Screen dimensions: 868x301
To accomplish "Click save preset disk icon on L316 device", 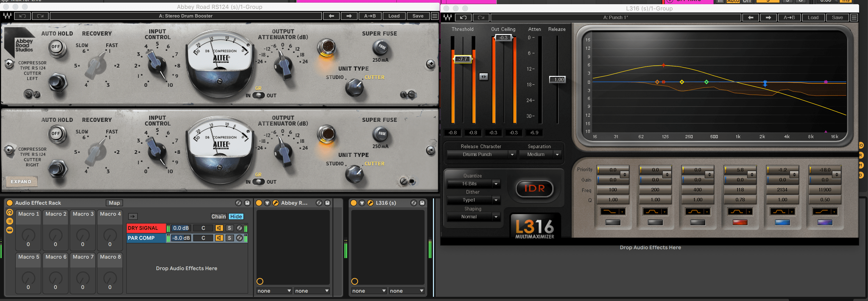I will [x=422, y=203].
